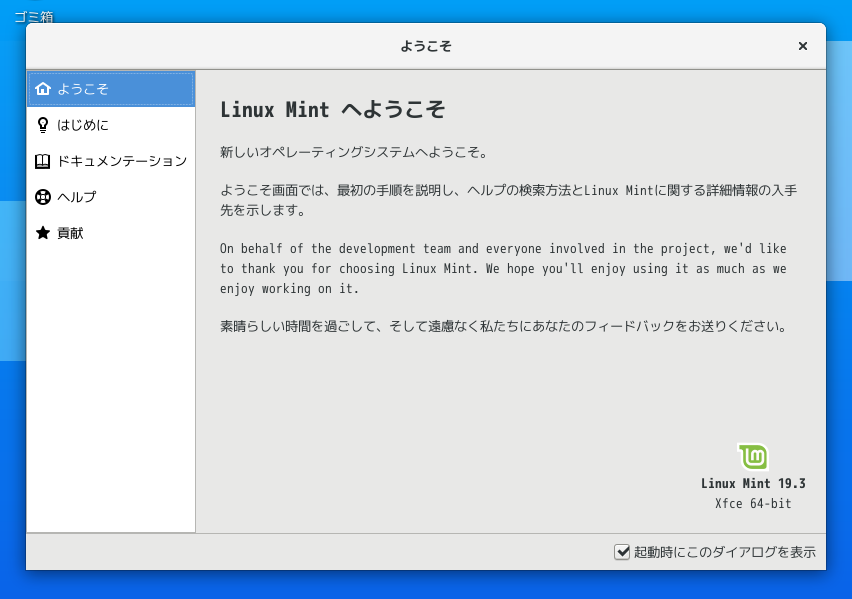The width and height of the screenshot is (852, 599).
Task: Click the 新しいオペレーティングシステムへようこそ sentence
Action: [x=354, y=152]
